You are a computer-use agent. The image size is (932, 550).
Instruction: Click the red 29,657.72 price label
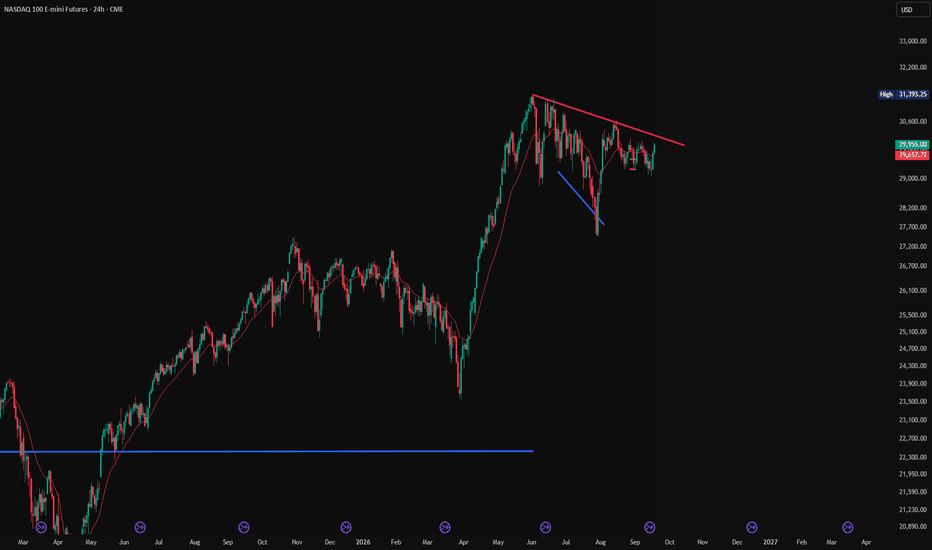coord(912,155)
